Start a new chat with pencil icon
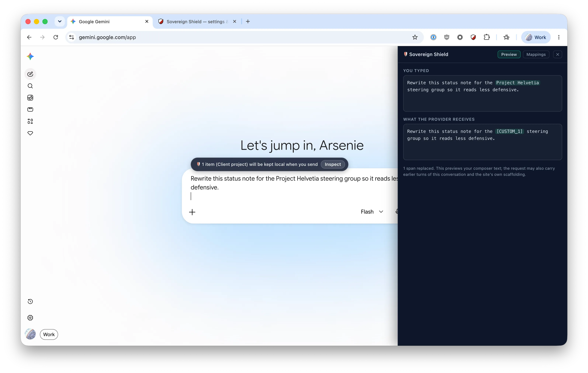The image size is (588, 373). point(30,74)
